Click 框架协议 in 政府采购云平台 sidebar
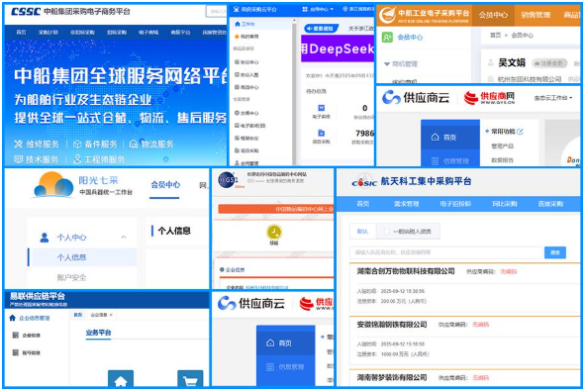 249,139
